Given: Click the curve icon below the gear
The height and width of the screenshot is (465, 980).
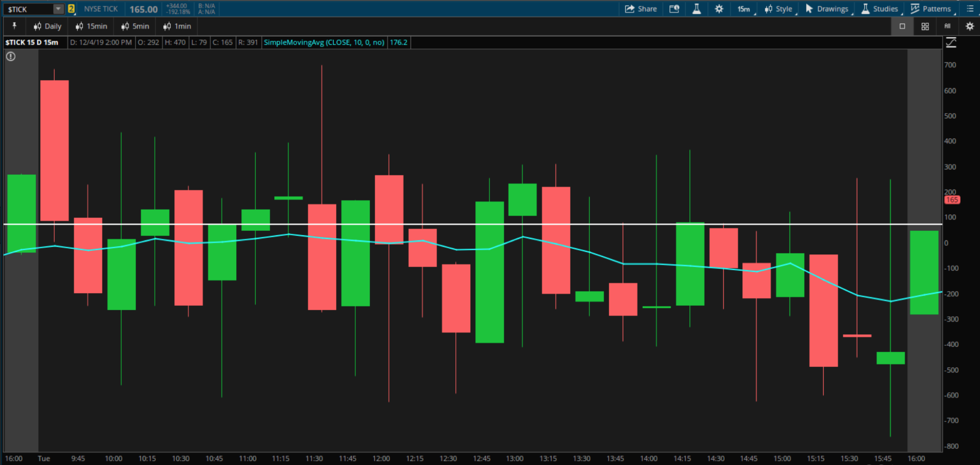Looking at the screenshot, I should click(x=951, y=43).
